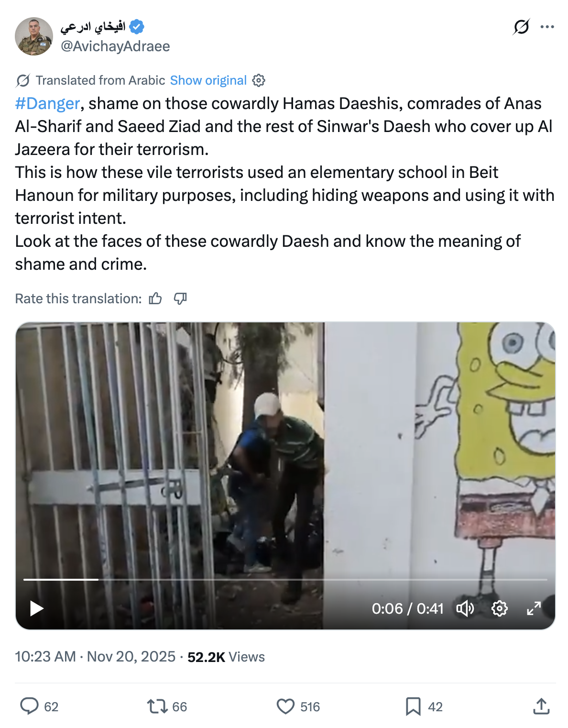Reply to the post via comment icon

[x=29, y=706]
